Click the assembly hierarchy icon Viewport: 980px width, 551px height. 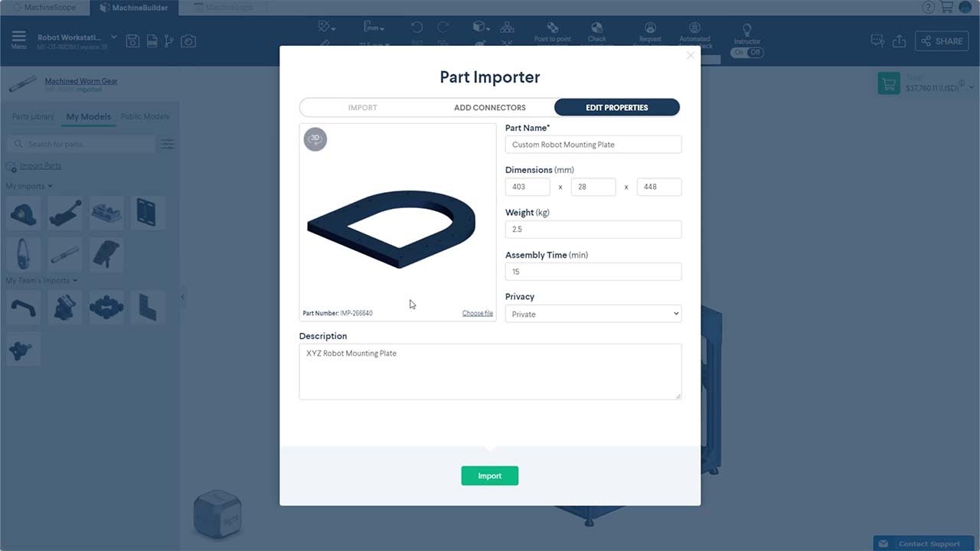(507, 28)
